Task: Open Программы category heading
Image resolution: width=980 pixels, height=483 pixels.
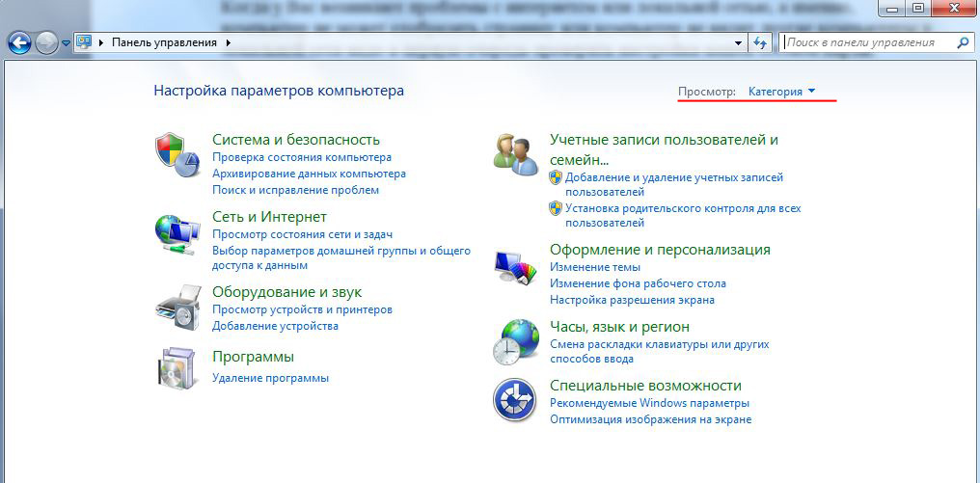Action: (253, 357)
